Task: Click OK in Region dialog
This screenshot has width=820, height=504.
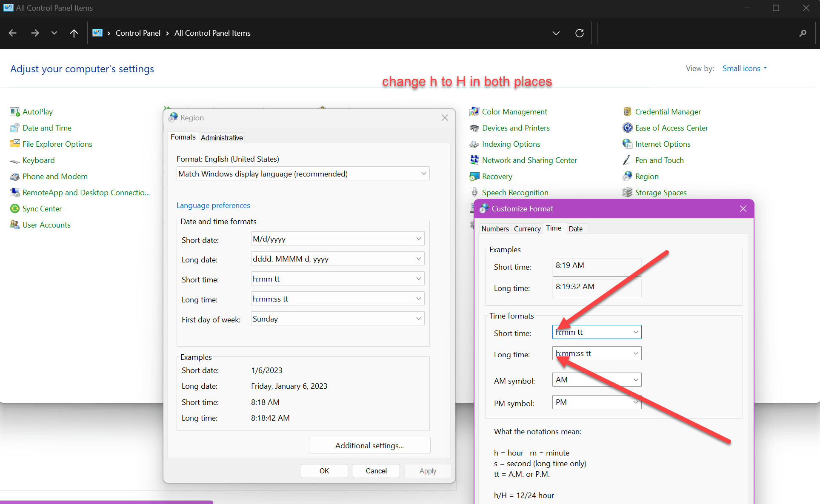Action: (324, 471)
